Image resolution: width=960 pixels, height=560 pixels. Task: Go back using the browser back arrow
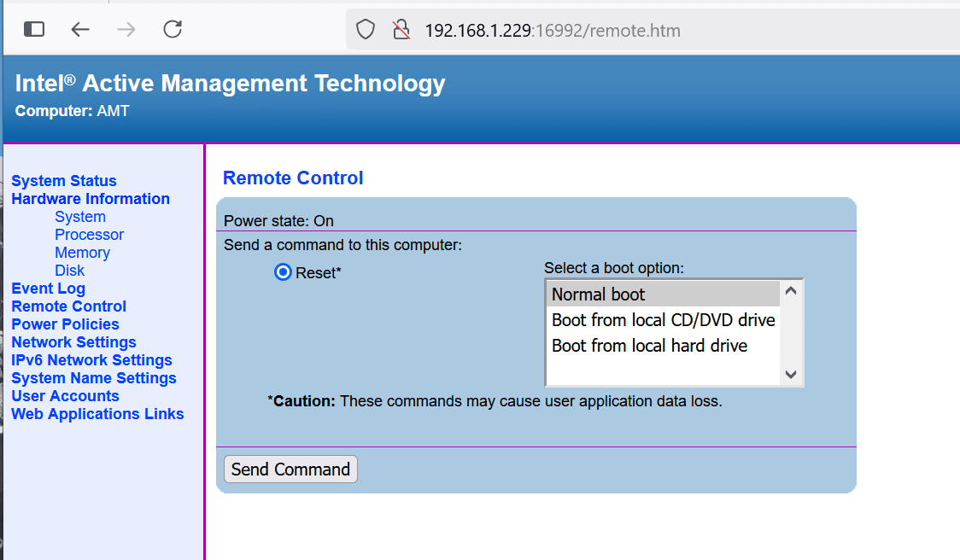tap(80, 29)
